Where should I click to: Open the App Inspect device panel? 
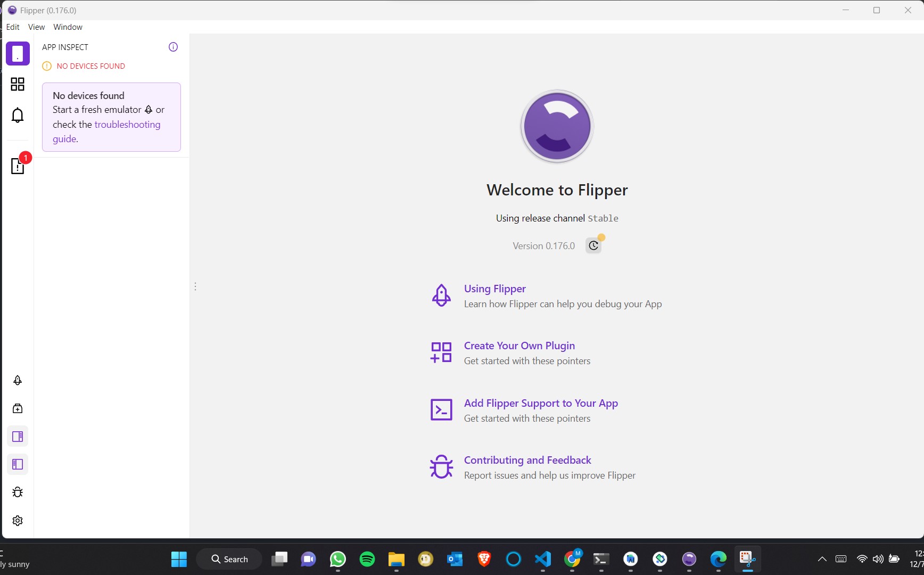18,53
